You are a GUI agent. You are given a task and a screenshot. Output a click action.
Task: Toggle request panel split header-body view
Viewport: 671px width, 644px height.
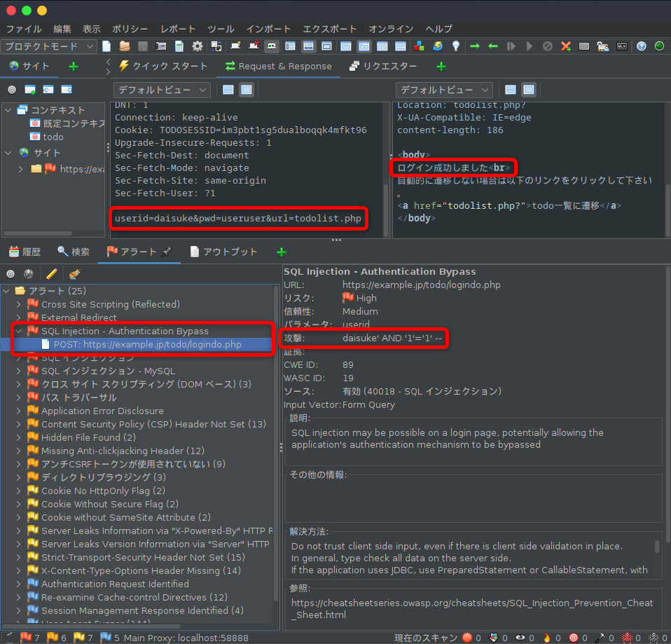coord(228,90)
